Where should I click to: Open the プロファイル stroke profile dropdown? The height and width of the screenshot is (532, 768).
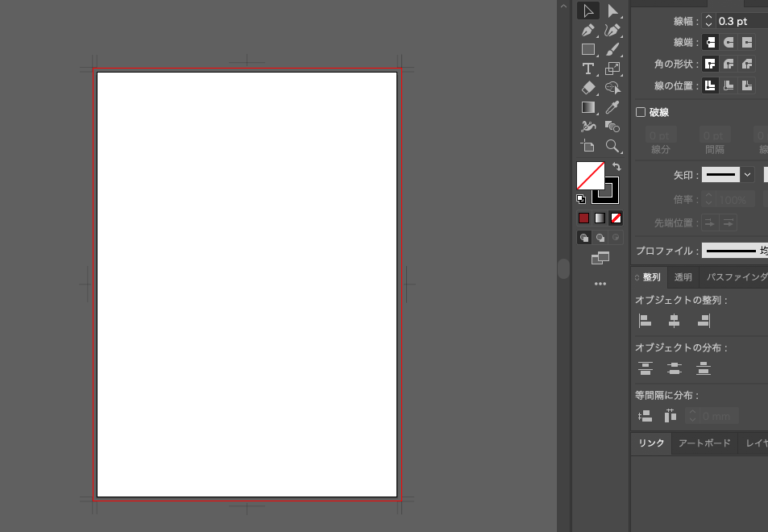733,250
